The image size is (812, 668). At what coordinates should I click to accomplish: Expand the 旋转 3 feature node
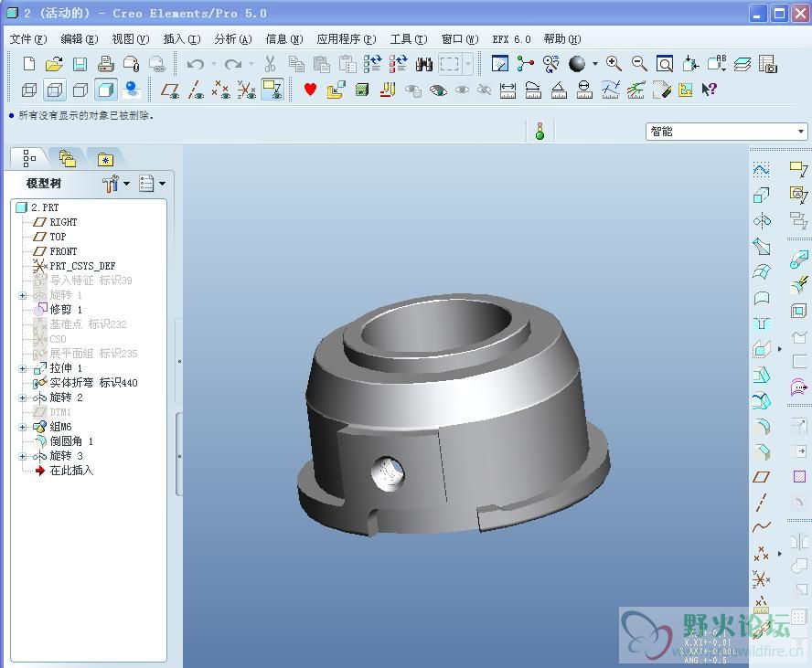point(22,456)
